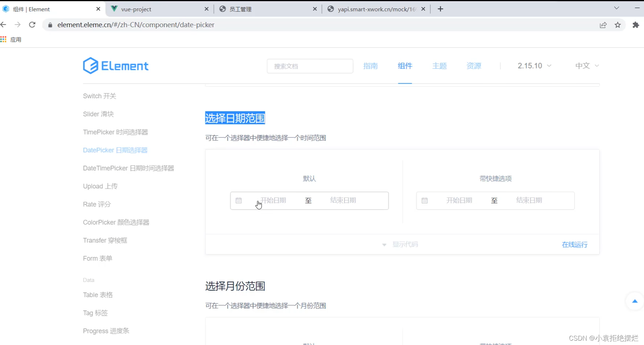Share this page icon in address bar

click(x=603, y=25)
